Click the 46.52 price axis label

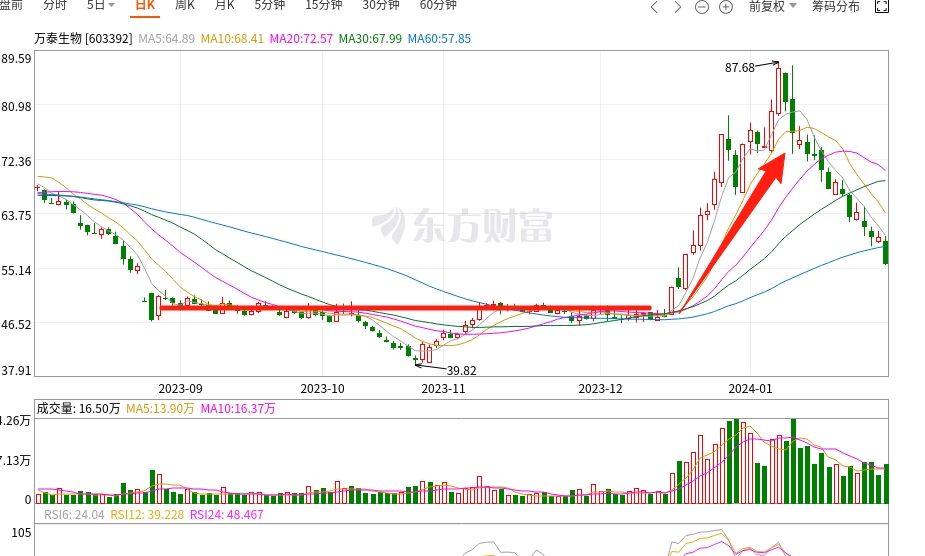[16, 325]
